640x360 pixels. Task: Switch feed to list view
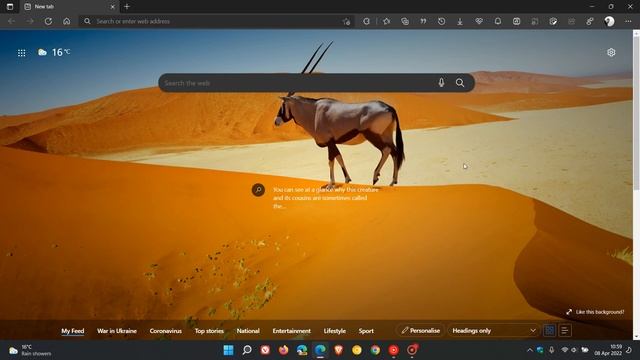point(565,331)
